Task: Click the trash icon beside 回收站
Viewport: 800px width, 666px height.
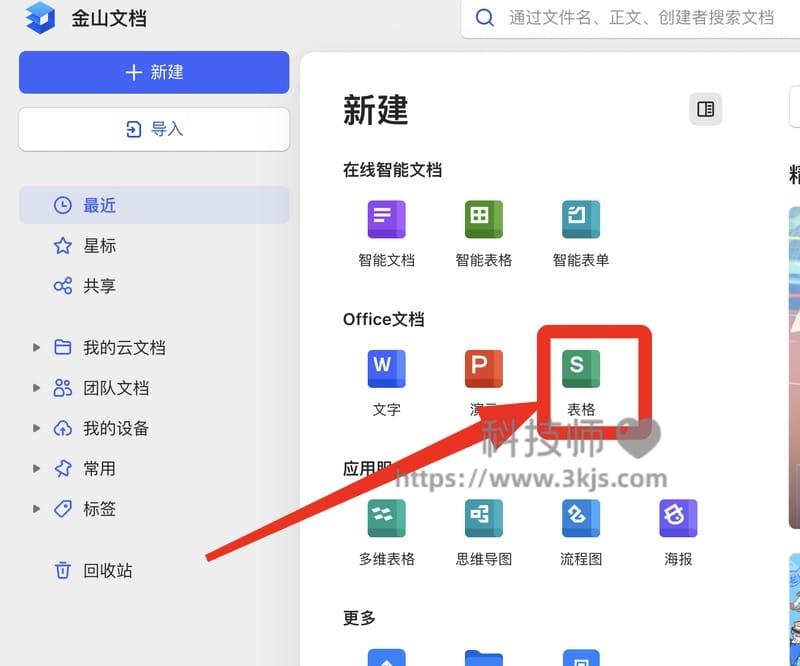Action: point(63,570)
